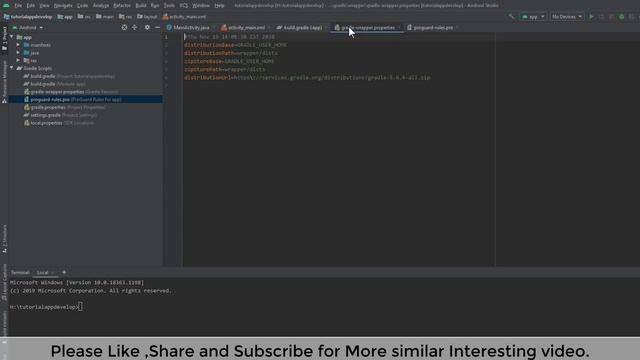Click the app breadcrumb in navigation bar
640x360 pixels.
65,17
